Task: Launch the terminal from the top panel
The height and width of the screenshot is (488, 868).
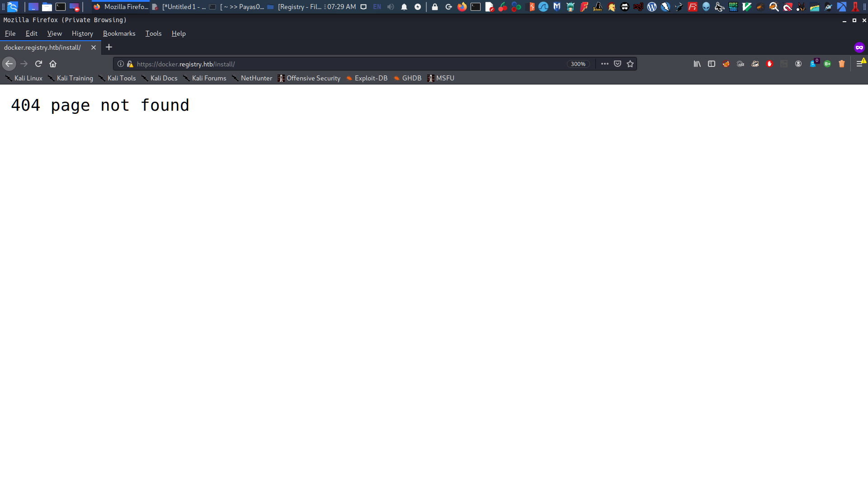Action: [x=61, y=7]
